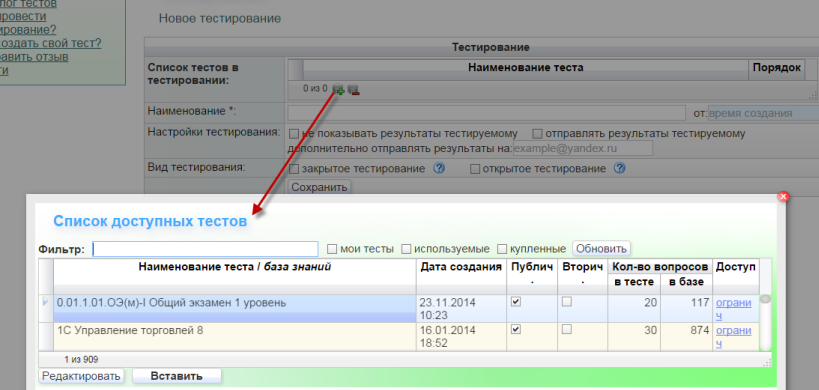819x390 pixels.
Task: Enable мои тесты filter checkbox
Action: (x=332, y=249)
